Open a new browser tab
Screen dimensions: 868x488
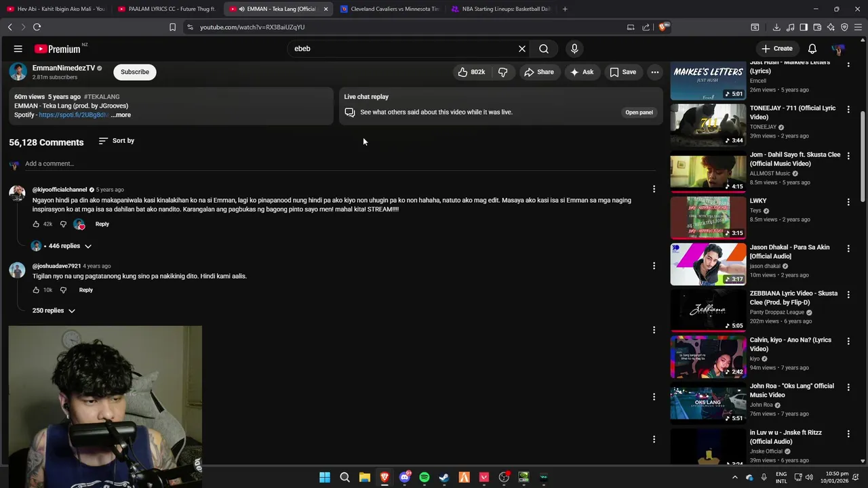565,9
